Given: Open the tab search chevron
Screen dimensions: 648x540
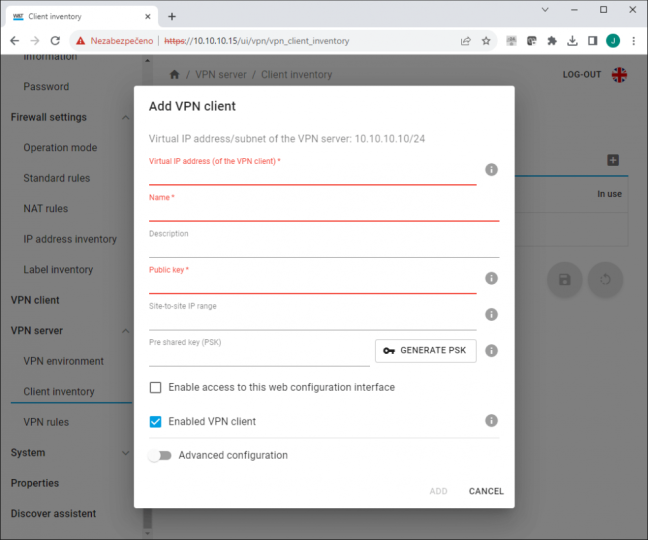Looking at the screenshot, I should (x=545, y=10).
